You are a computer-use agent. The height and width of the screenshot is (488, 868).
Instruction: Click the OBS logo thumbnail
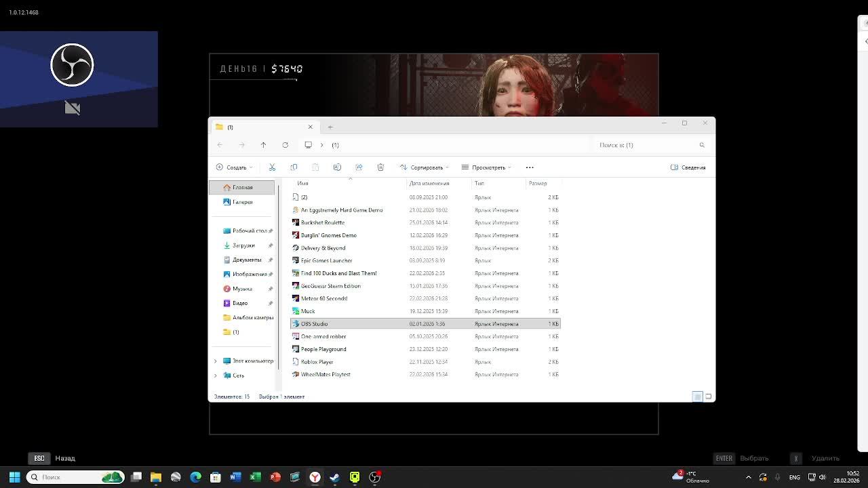[72, 65]
